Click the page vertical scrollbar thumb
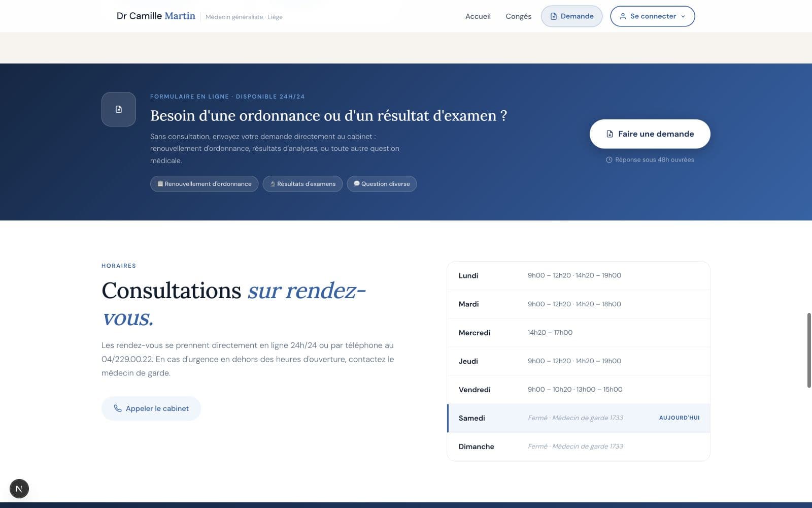Screen dimensions: 812x508 pyautogui.click(x=809, y=351)
